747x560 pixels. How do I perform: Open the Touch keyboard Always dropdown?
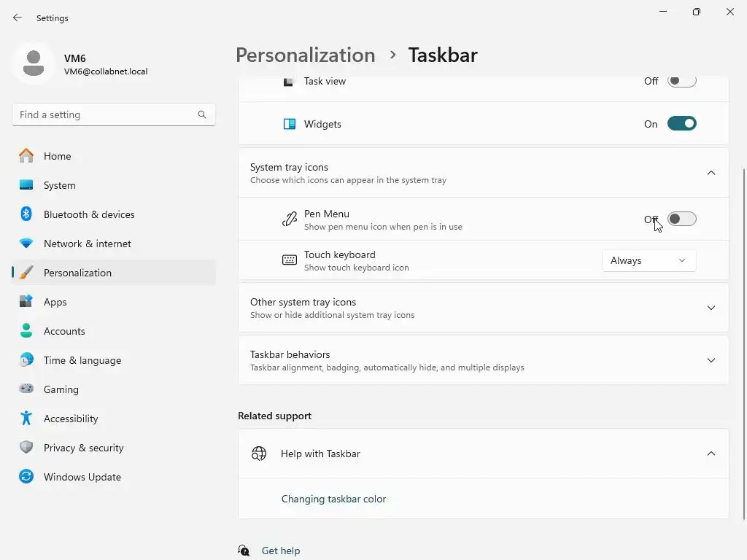(649, 260)
